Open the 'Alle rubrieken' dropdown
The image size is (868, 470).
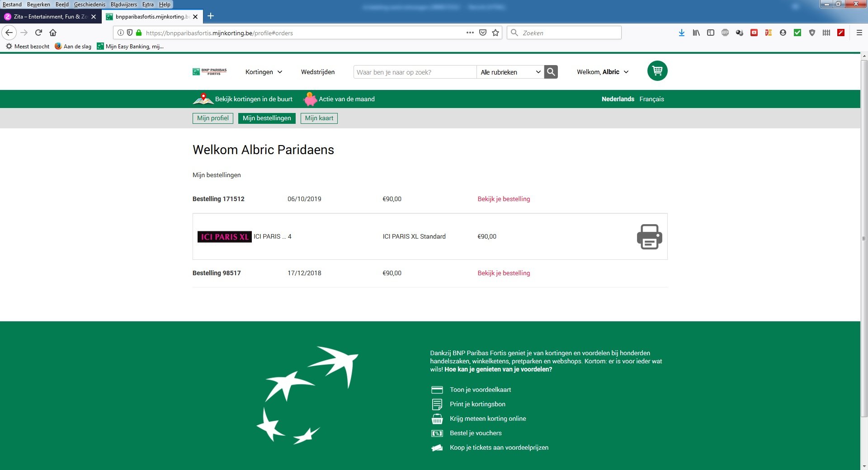click(x=510, y=72)
